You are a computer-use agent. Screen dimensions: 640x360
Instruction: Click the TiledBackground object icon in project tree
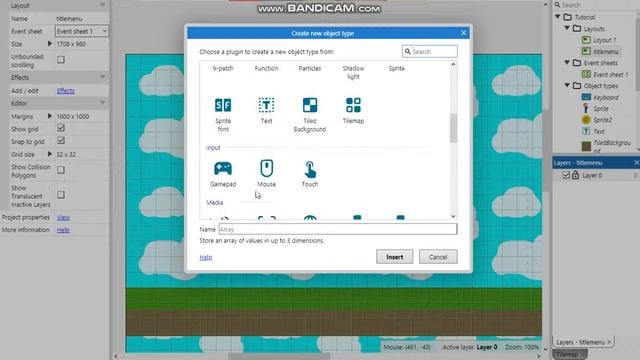point(586,146)
